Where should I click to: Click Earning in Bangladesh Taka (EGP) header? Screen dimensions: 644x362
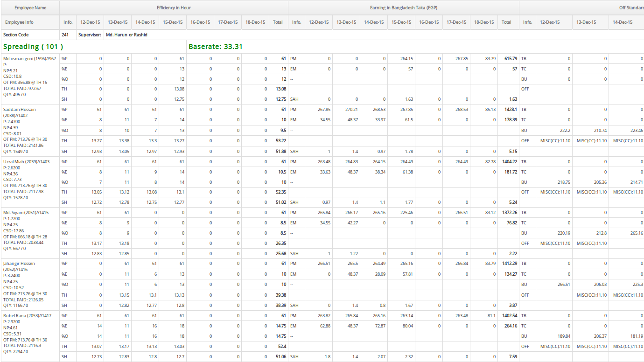404,8
